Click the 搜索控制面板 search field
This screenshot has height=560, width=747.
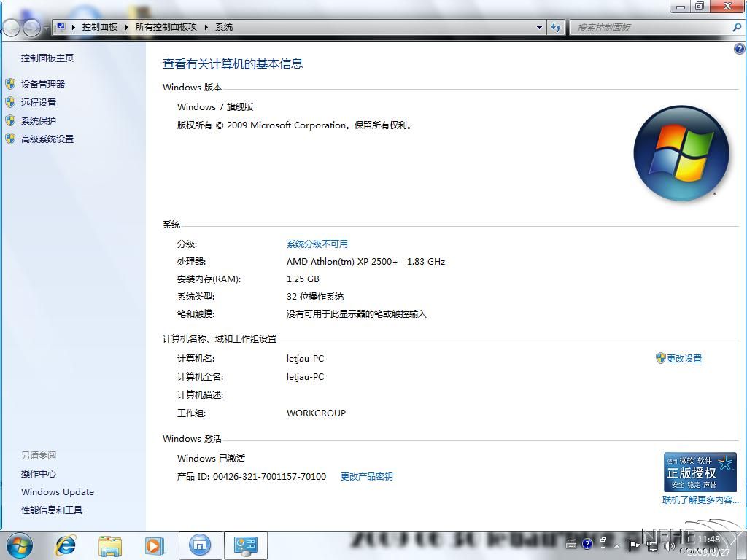(x=649, y=27)
